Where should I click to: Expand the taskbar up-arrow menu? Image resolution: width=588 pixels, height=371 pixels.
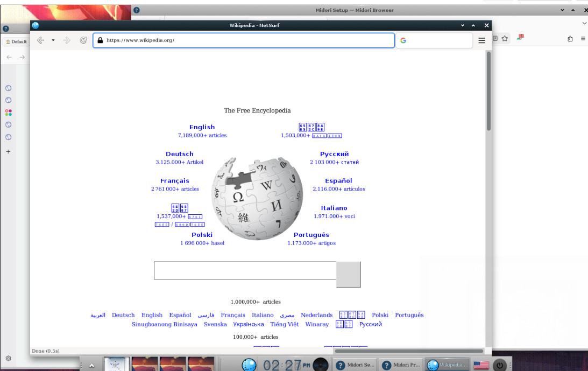pyautogui.click(x=91, y=366)
